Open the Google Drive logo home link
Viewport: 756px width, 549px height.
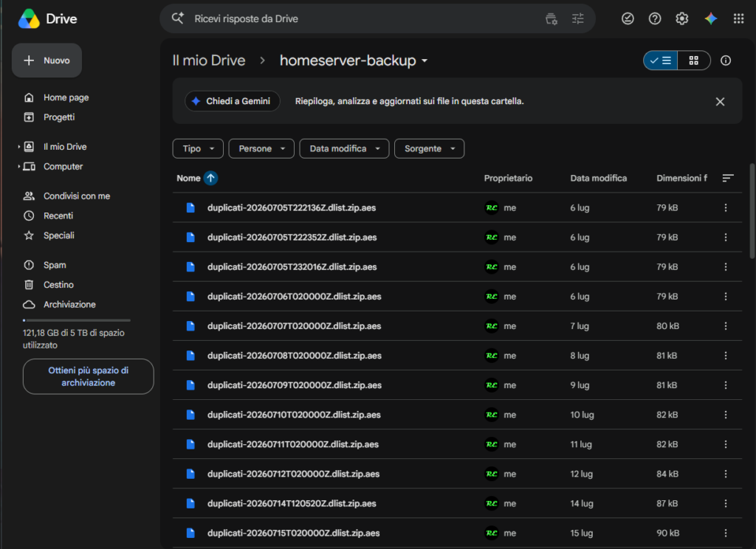48,18
